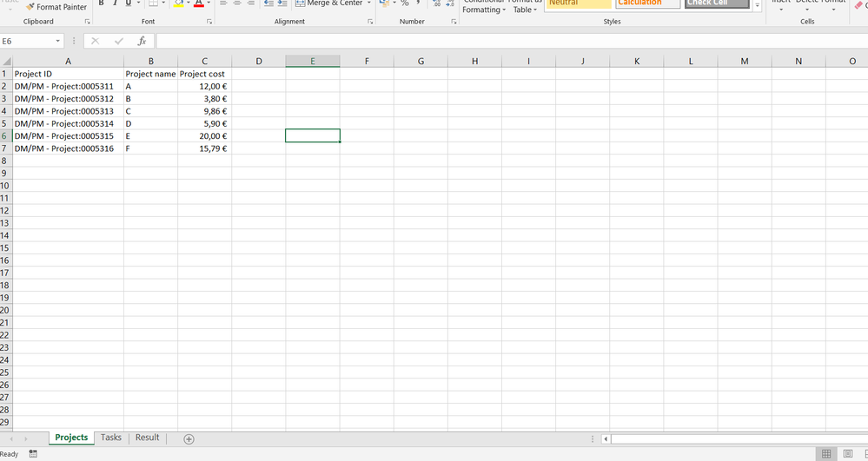The width and height of the screenshot is (868, 461).
Task: Increase decimal places
Action: pos(437,3)
